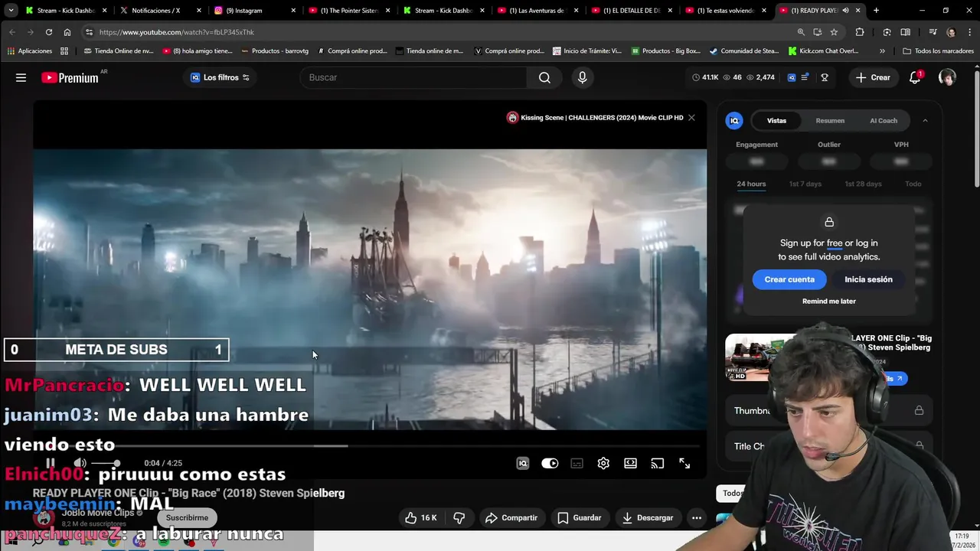980x551 pixels.
Task: Switch to the Instagram browser tab
Action: pyautogui.click(x=254, y=11)
